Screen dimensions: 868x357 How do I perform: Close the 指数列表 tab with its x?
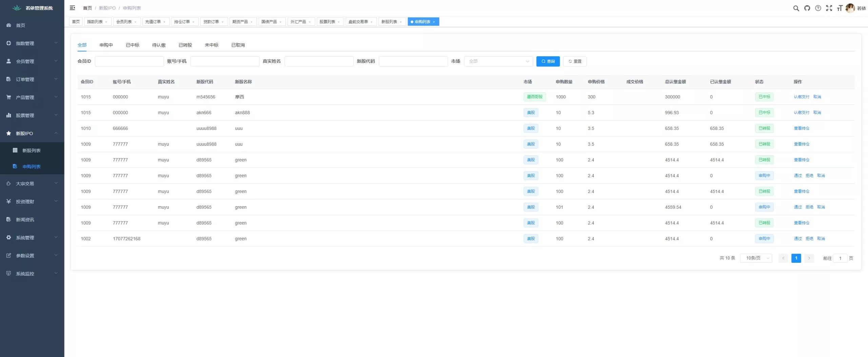pyautogui.click(x=106, y=22)
